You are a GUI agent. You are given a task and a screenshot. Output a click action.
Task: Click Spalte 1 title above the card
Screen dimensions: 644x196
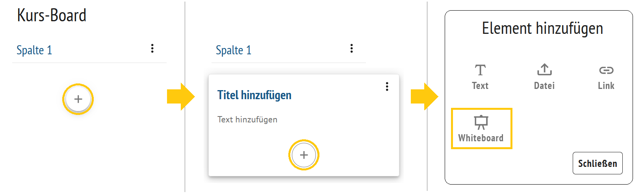(234, 50)
